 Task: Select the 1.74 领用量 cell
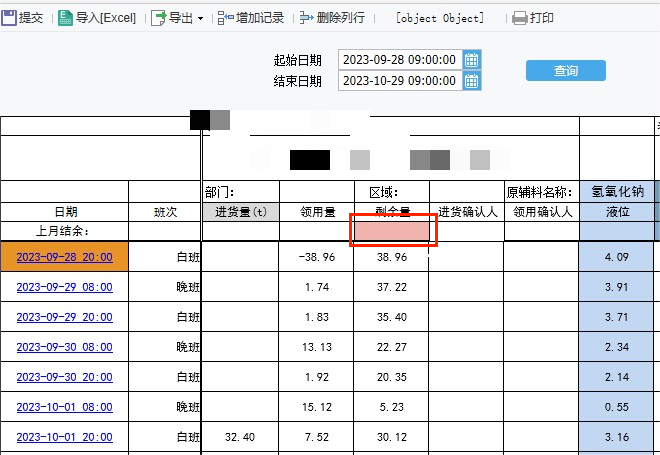tap(317, 287)
